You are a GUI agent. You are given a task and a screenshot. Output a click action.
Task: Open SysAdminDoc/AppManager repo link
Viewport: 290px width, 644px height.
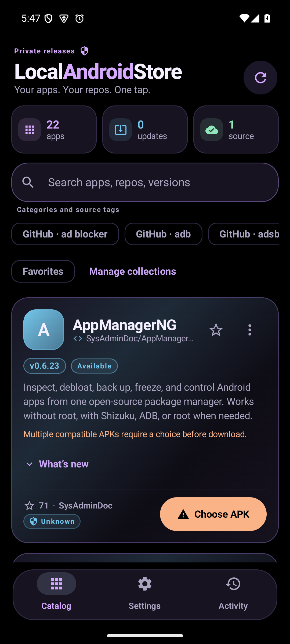click(x=140, y=339)
